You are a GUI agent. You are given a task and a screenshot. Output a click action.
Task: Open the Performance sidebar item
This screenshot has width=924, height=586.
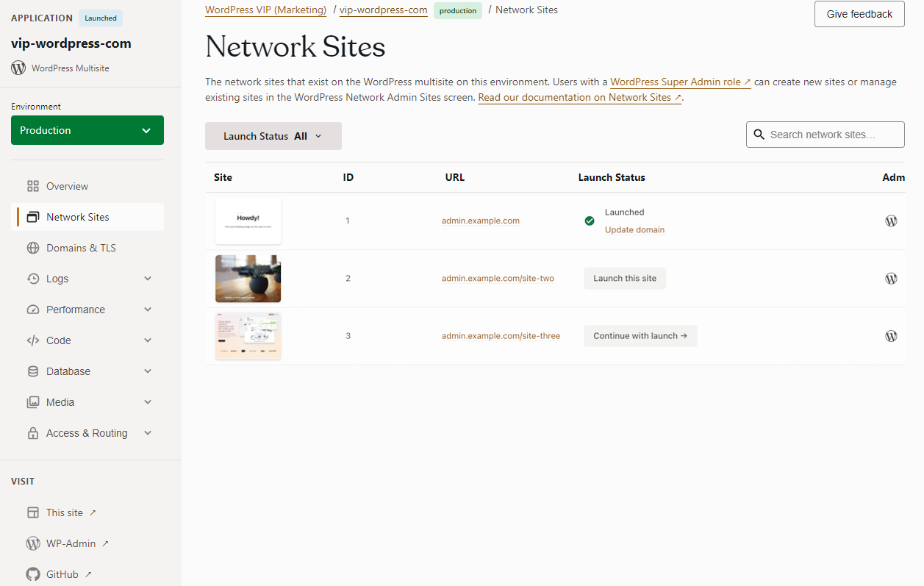click(87, 310)
